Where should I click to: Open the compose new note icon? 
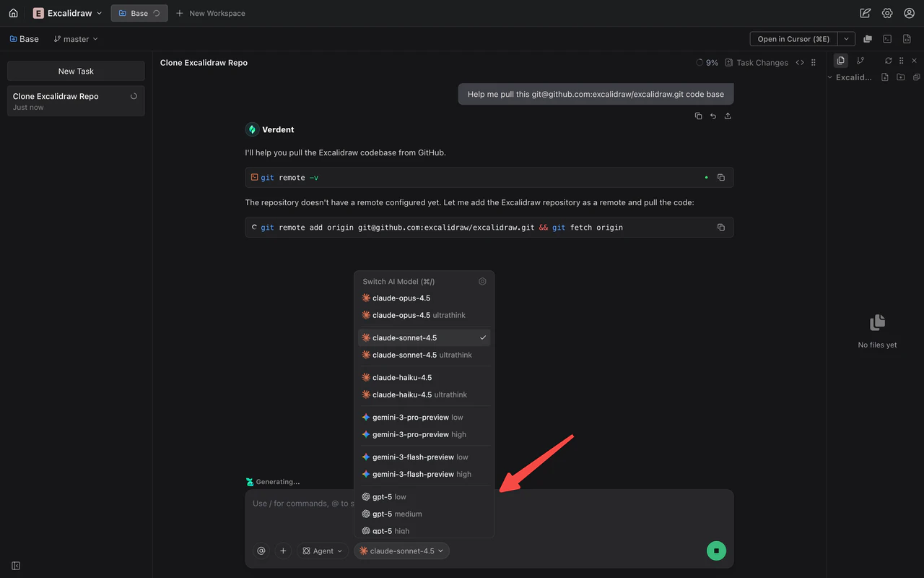(866, 13)
